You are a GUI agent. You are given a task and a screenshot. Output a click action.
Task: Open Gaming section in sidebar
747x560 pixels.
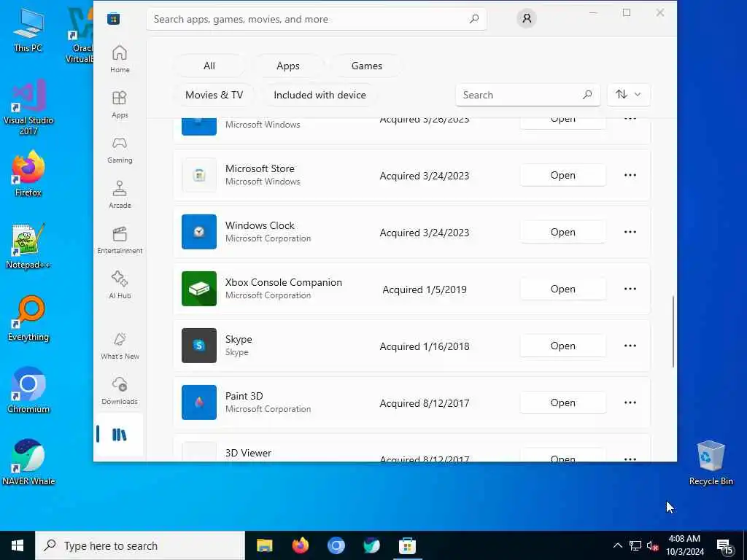point(120,149)
